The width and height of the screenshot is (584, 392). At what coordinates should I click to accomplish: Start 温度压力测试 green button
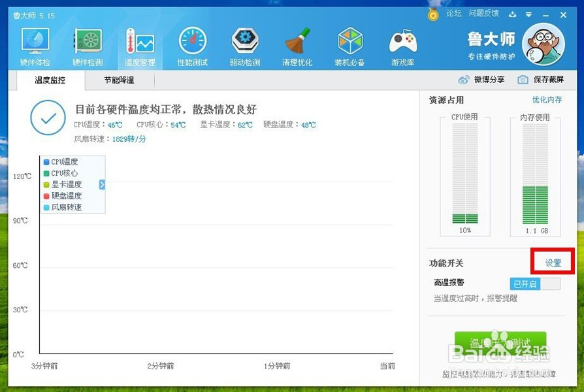(500, 344)
